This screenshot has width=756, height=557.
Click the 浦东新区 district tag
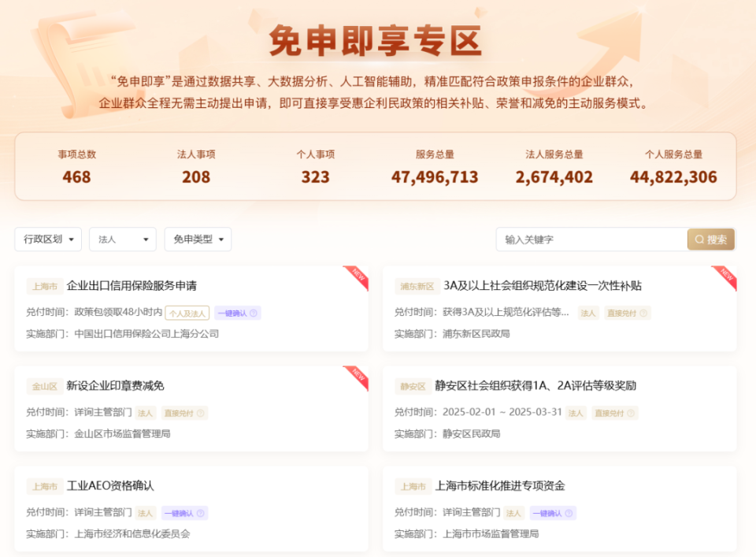417,287
